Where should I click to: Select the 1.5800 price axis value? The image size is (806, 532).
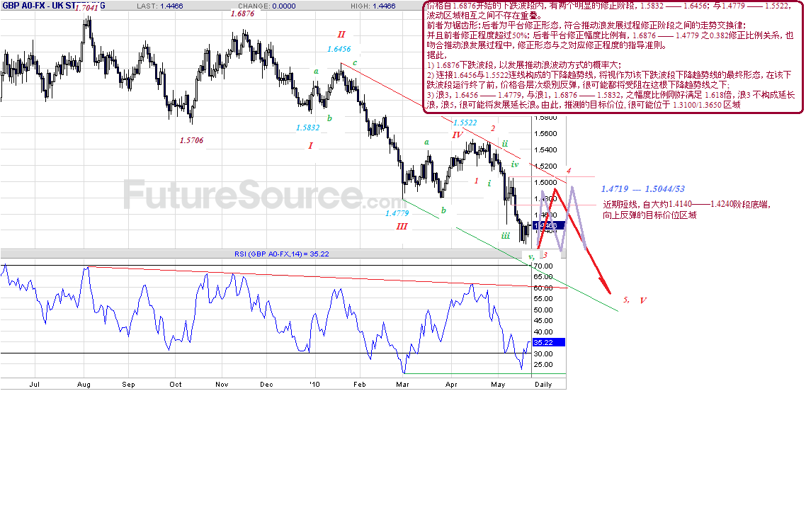[x=545, y=118]
